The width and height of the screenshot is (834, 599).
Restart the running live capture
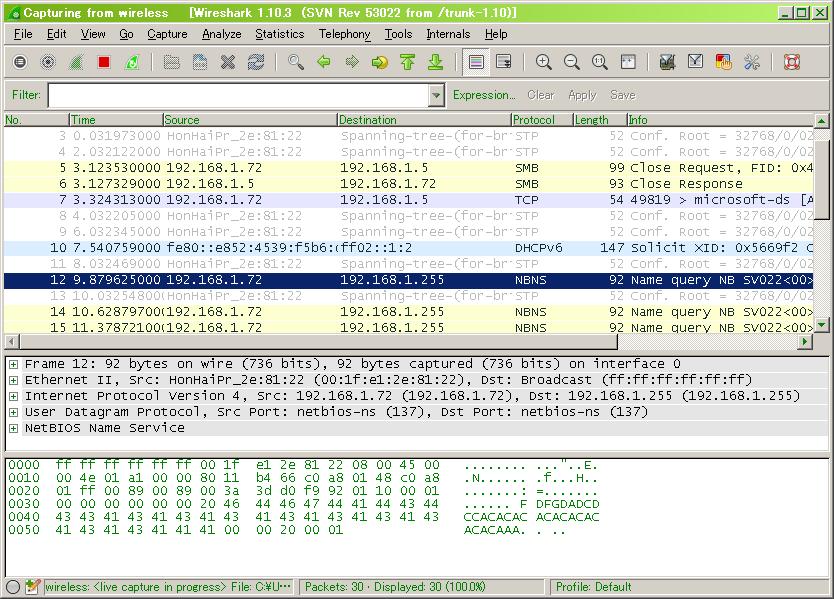[x=132, y=62]
